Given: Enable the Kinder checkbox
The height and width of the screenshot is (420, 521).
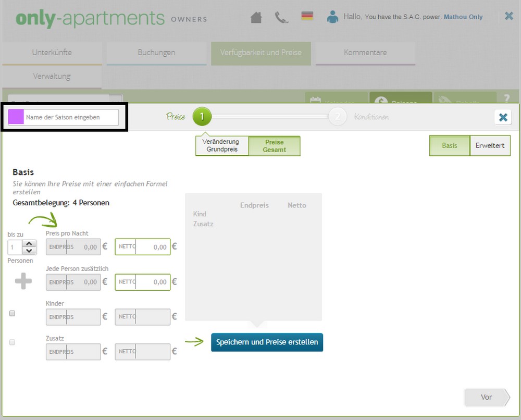Looking at the screenshot, I should [13, 313].
